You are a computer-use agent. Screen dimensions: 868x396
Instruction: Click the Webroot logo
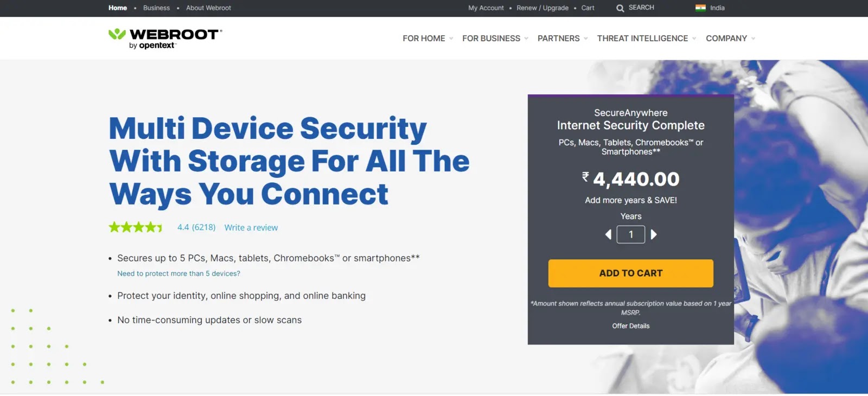coord(165,38)
